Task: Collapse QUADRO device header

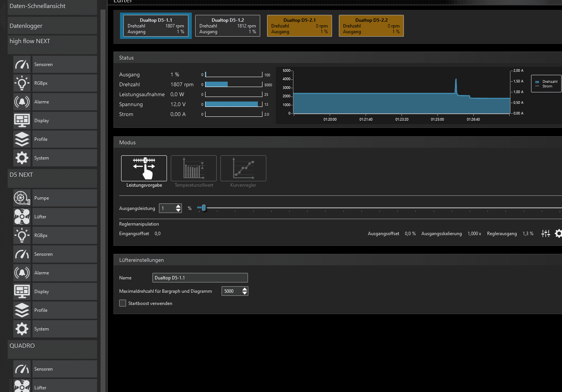Action: 52,349
